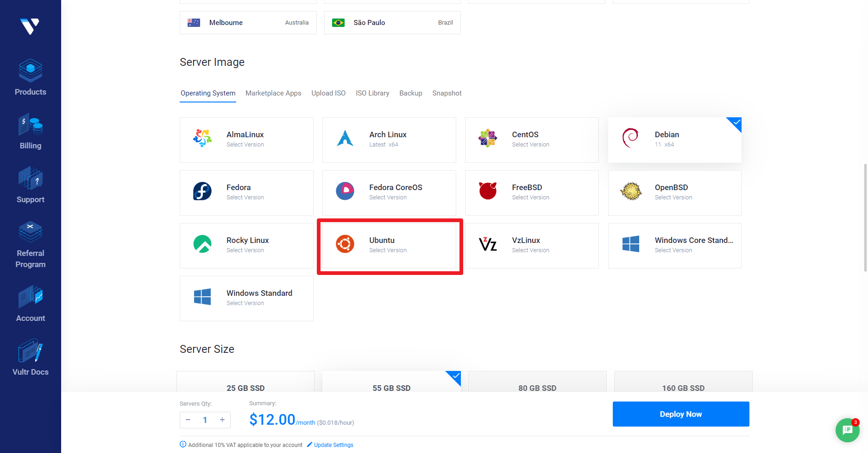Switch to the Upload ISO tab

click(x=328, y=93)
